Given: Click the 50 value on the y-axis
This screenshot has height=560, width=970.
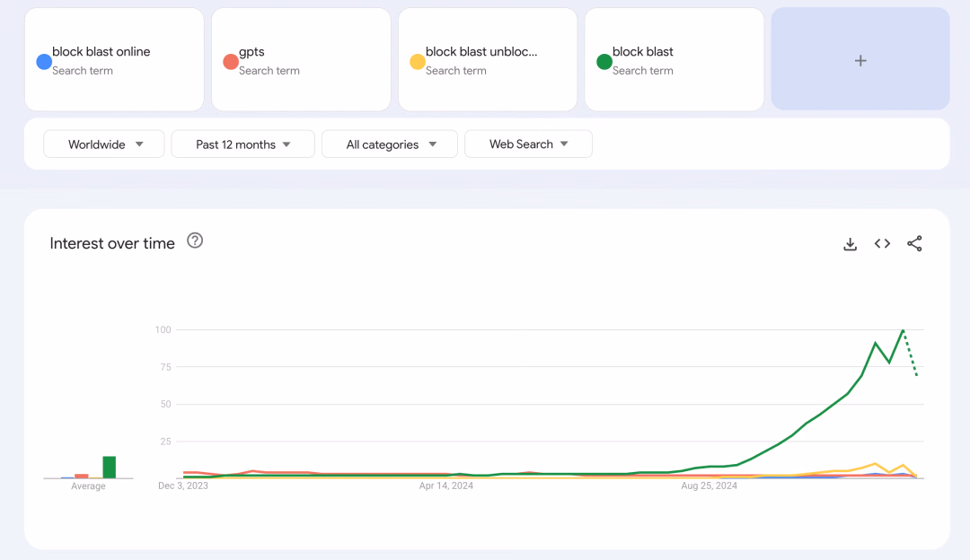Looking at the screenshot, I should point(166,404).
